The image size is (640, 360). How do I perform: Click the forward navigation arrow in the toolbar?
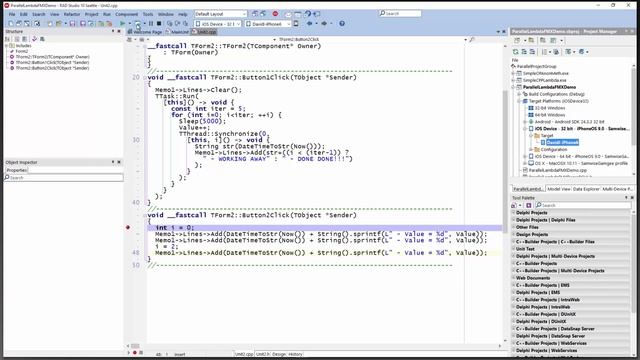point(324,24)
